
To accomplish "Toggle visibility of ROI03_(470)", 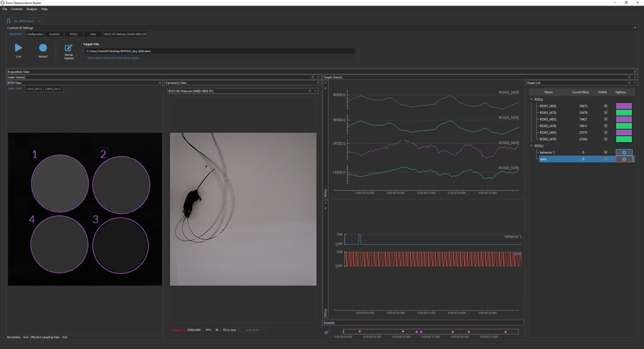I will click(606, 138).
